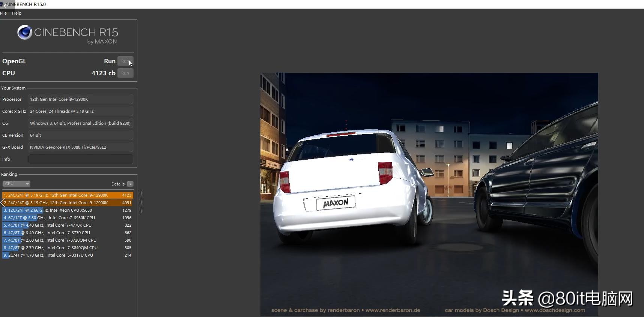Image resolution: width=644 pixels, height=317 pixels.
Task: Select the Core i7-3840QM ranking row
Action: [x=68, y=248]
